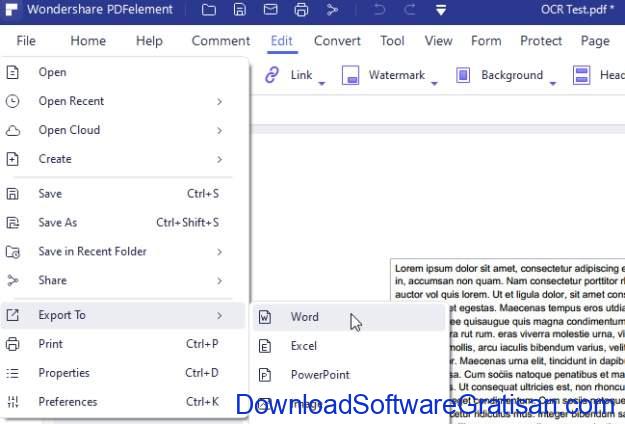The height and width of the screenshot is (424, 625).
Task: Expand the Open Cloud submenu chevron
Action: pyautogui.click(x=220, y=131)
